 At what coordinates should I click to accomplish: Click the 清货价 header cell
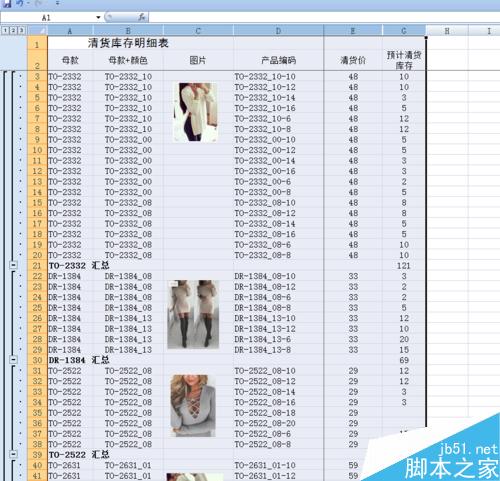(353, 60)
